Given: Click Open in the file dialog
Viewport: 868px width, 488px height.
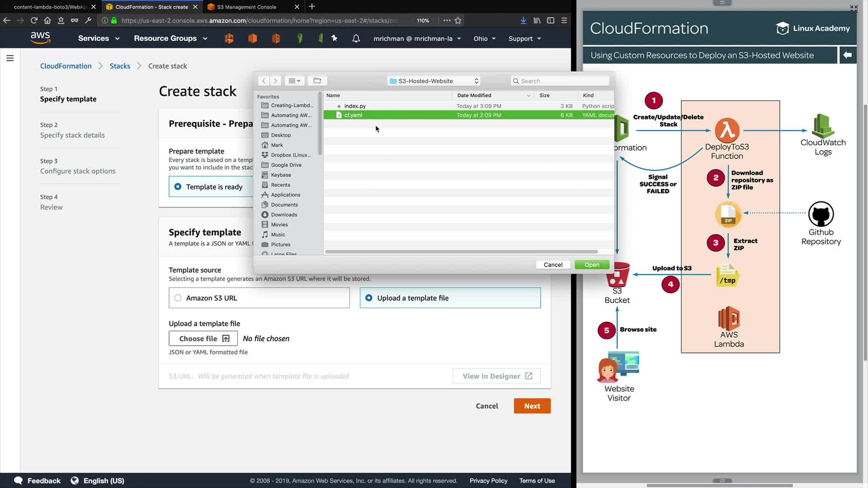Looking at the screenshot, I should click(x=592, y=265).
